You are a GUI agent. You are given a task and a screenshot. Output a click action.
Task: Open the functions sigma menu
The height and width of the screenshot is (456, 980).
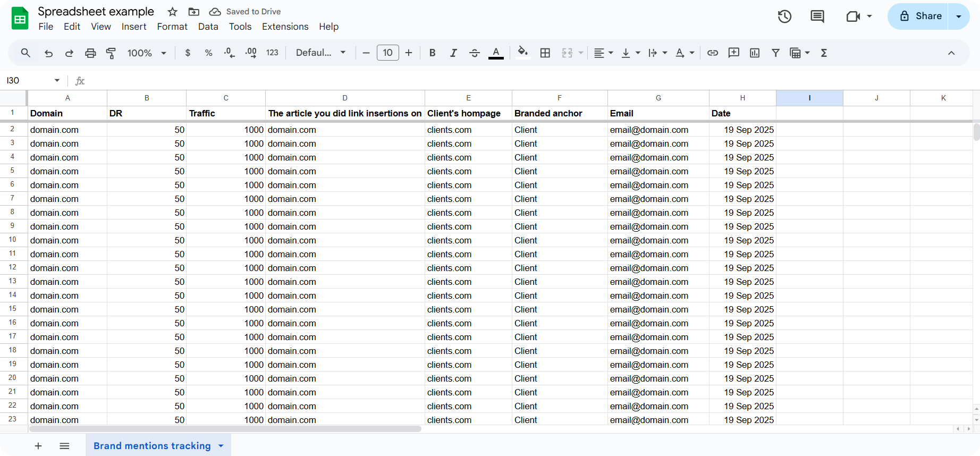[824, 53]
